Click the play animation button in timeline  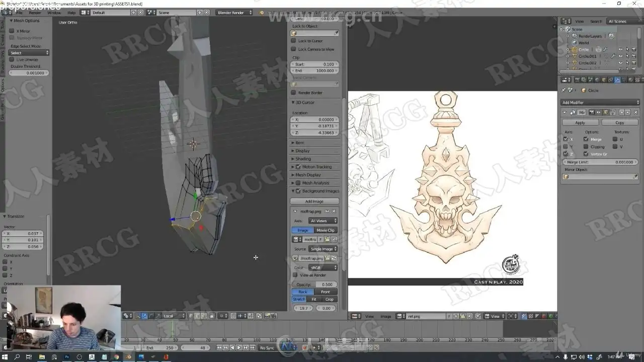238,347
